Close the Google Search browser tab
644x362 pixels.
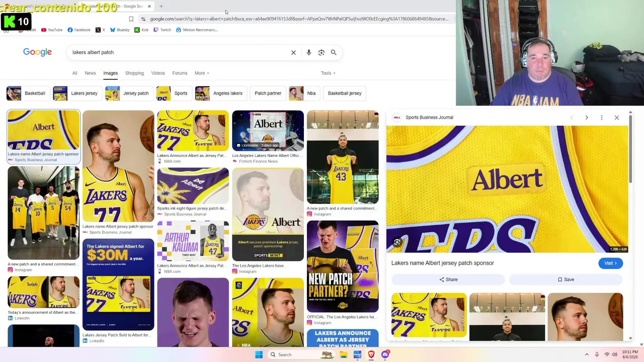tap(149, 7)
